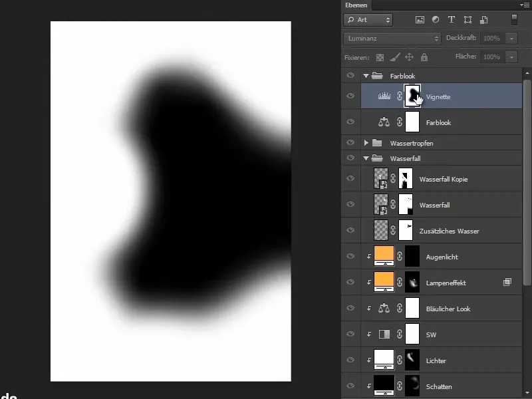Screen dimensions: 532x399
Task: Open the Deckkraft slider dropdown arrow
Action: pyautogui.click(x=511, y=39)
